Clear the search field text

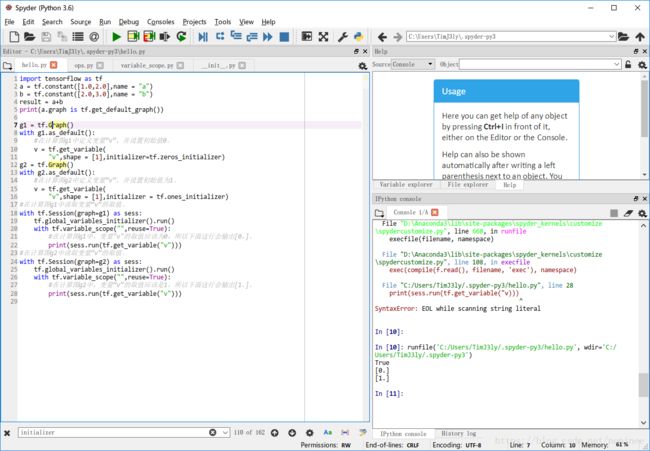pyautogui.click(x=213, y=432)
